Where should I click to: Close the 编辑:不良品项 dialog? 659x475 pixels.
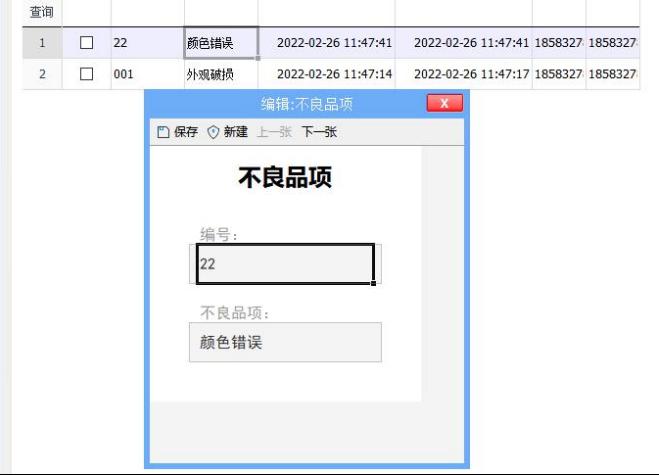tap(445, 103)
